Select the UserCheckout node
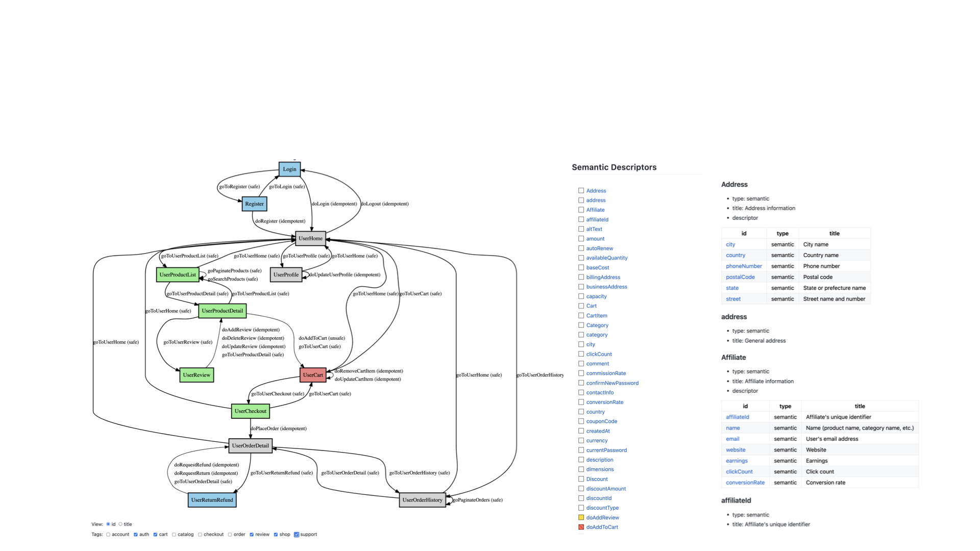Viewport: 980px width, 551px height. [251, 411]
